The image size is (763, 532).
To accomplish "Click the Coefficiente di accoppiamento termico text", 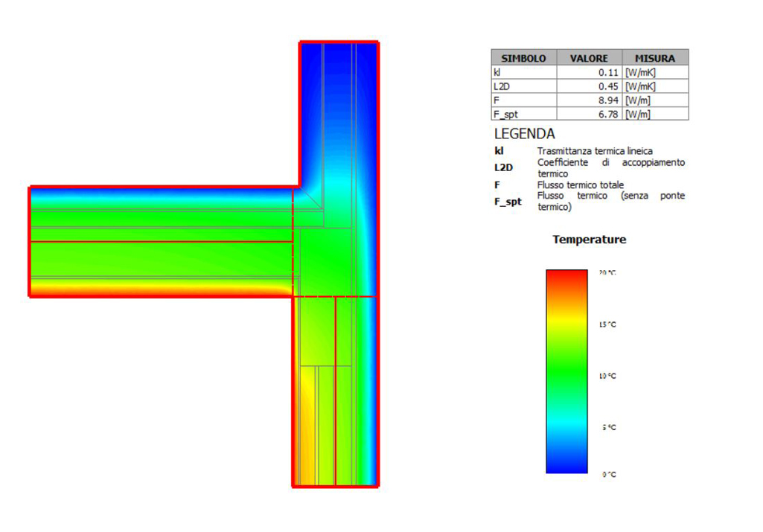I will pos(610,167).
